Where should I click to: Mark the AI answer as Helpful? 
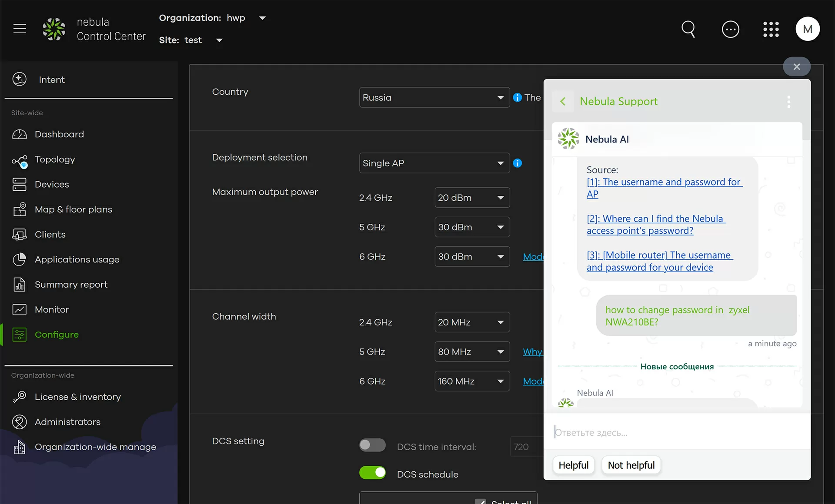[573, 465]
